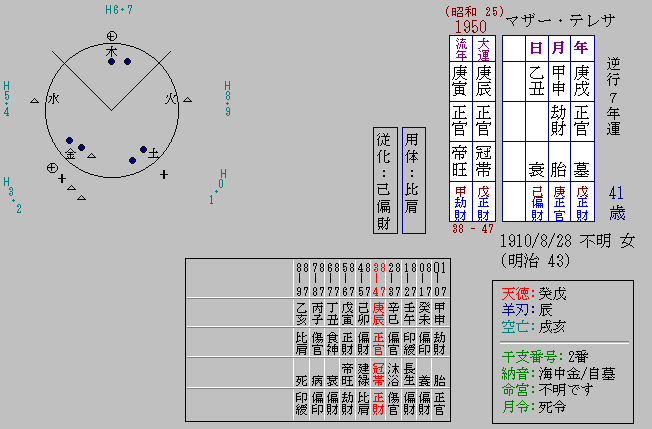Select the 甲申 luck period column
The width and height of the screenshot is (652, 429).
[441, 314]
